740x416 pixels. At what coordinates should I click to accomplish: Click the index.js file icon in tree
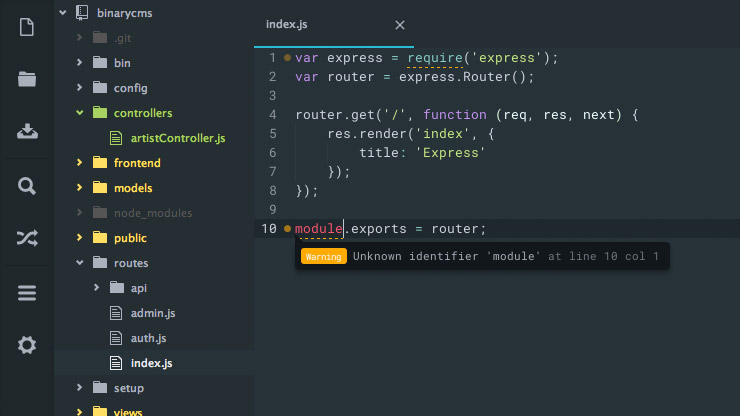point(116,363)
